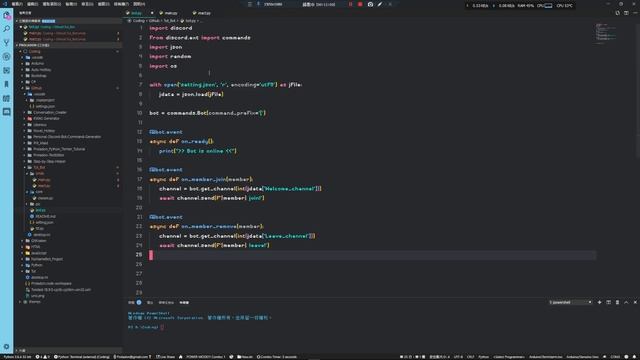This screenshot has height=360, width=640.
Task: Open the 1: powershell terminal dropdown
Action: point(570,302)
